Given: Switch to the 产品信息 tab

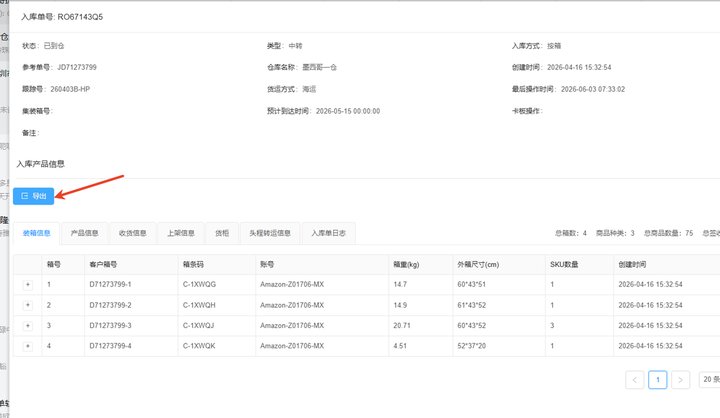Looking at the screenshot, I should coord(84,233).
